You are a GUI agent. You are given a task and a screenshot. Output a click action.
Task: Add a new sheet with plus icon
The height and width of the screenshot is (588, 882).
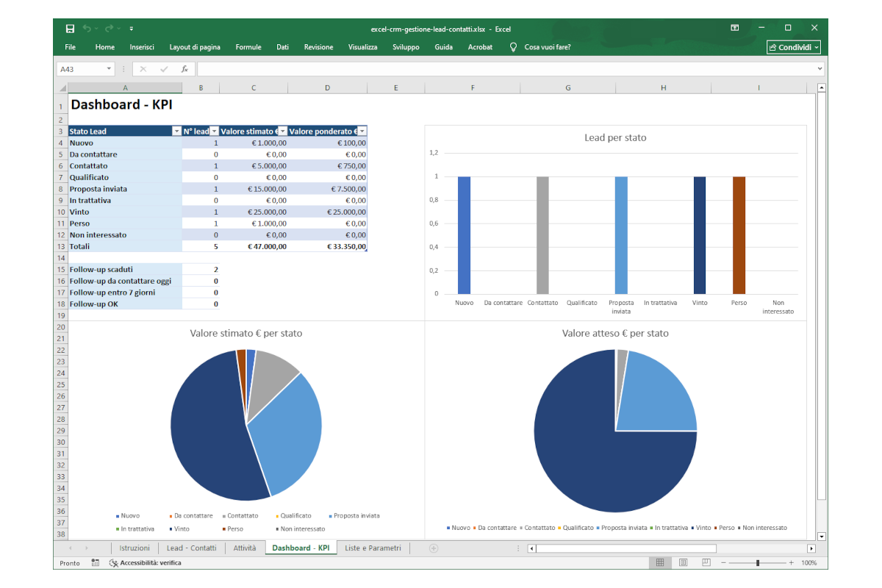[434, 548]
